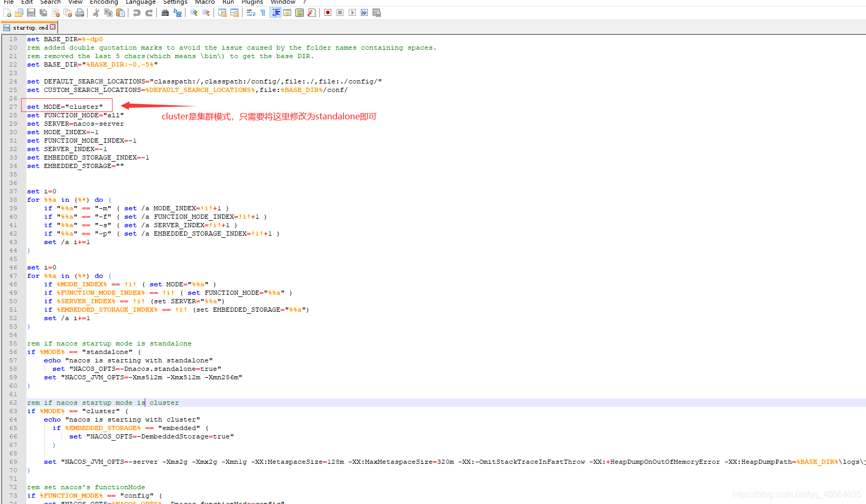Start macro recording with the red dot
This screenshot has width=866, height=504.
(x=328, y=13)
